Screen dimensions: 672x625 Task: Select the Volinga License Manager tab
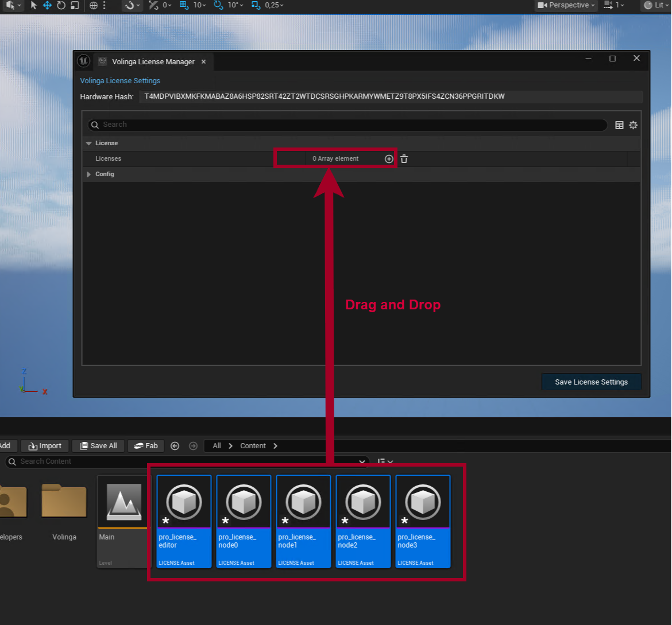[153, 62]
